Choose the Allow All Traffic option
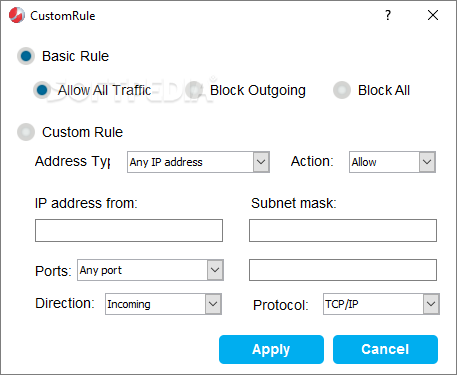Screen dimensions: 457x375 [x=42, y=90]
